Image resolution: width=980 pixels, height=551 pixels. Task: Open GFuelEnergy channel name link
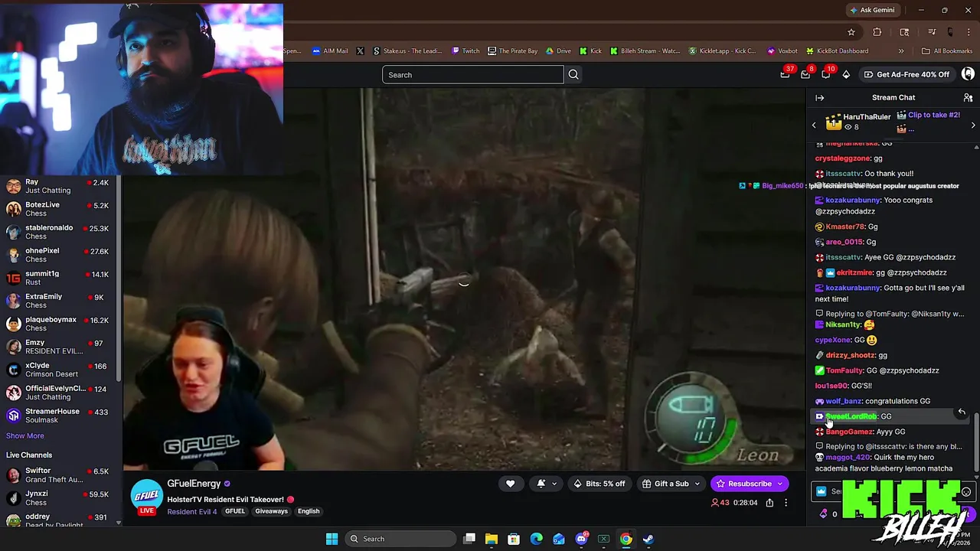(x=194, y=484)
